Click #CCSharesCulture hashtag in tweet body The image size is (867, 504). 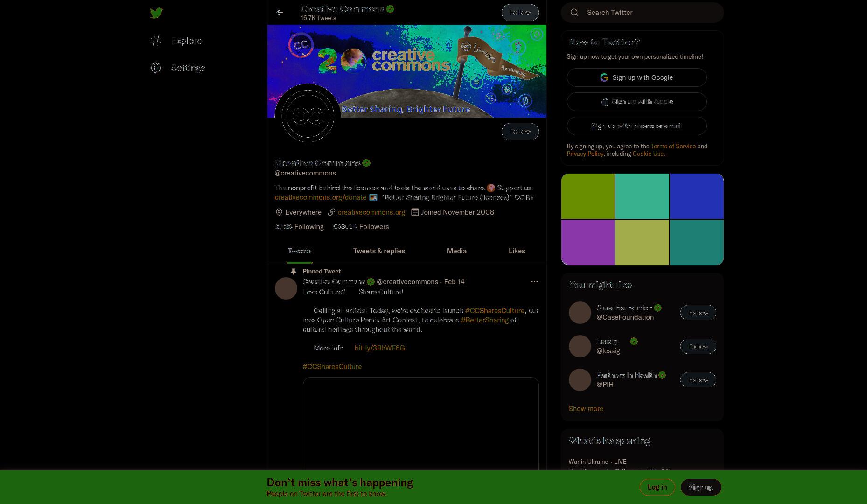coord(495,311)
